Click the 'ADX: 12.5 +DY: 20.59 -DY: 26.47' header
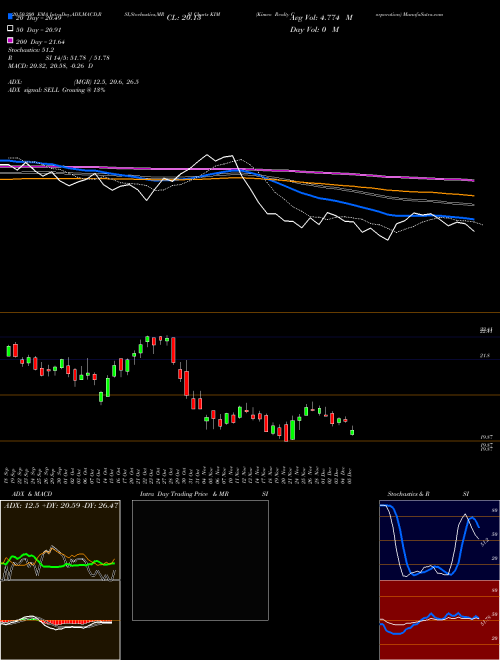 click(61, 505)
